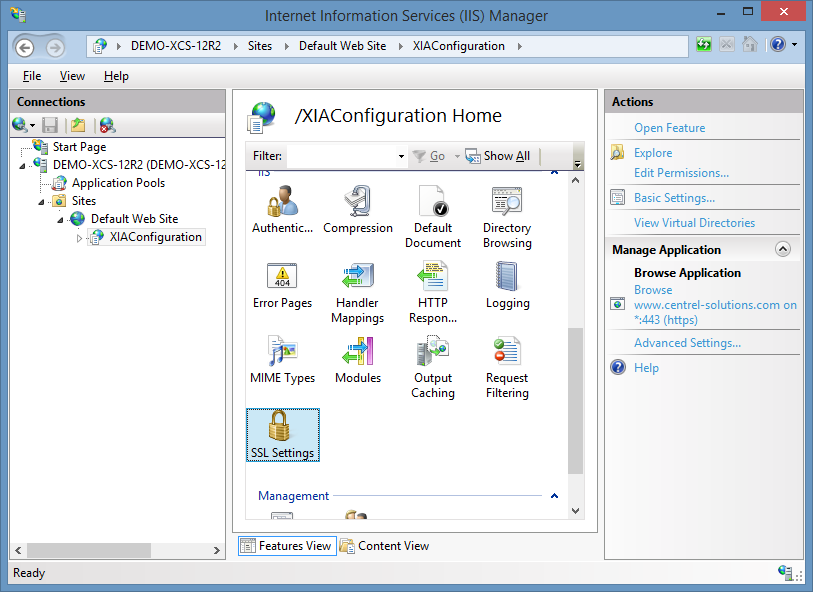813x592 pixels.
Task: Open the MIME Types feature
Action: [282, 360]
